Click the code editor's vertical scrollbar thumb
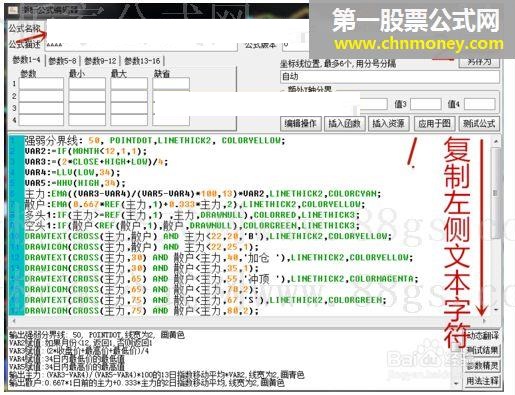Screen dimensions: 515x395 pyautogui.click(x=496, y=193)
